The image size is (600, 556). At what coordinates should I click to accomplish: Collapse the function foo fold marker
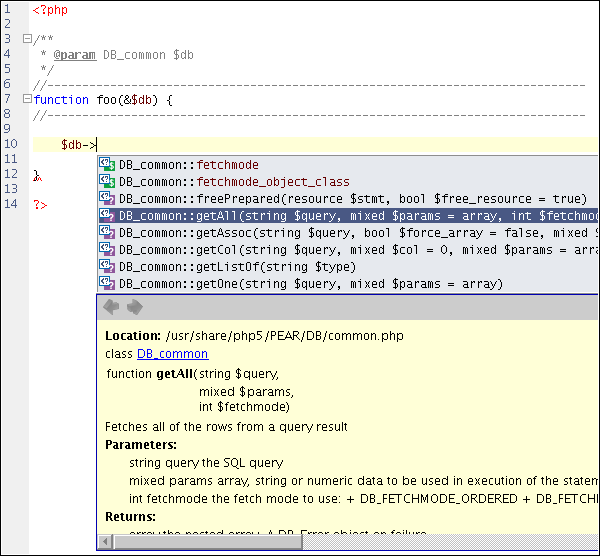(x=27, y=99)
